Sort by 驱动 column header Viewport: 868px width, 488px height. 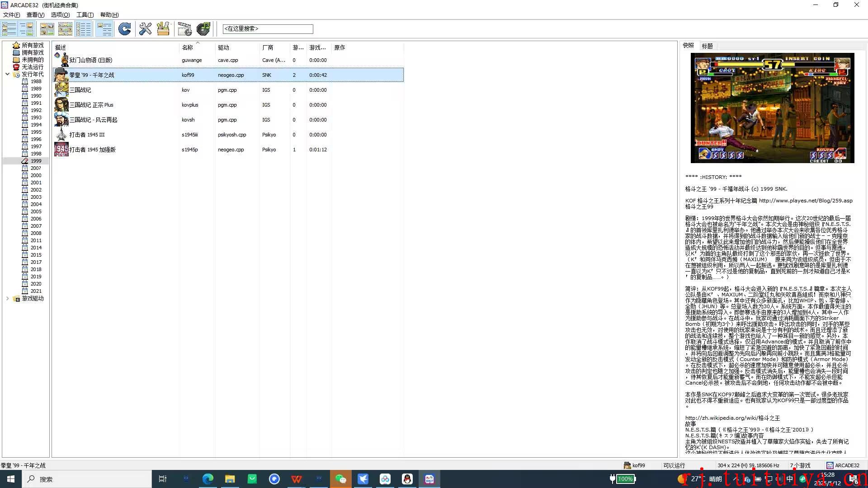pos(237,47)
